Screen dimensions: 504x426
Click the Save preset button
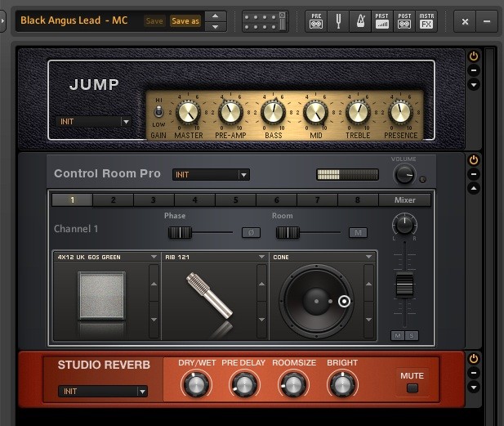click(154, 21)
